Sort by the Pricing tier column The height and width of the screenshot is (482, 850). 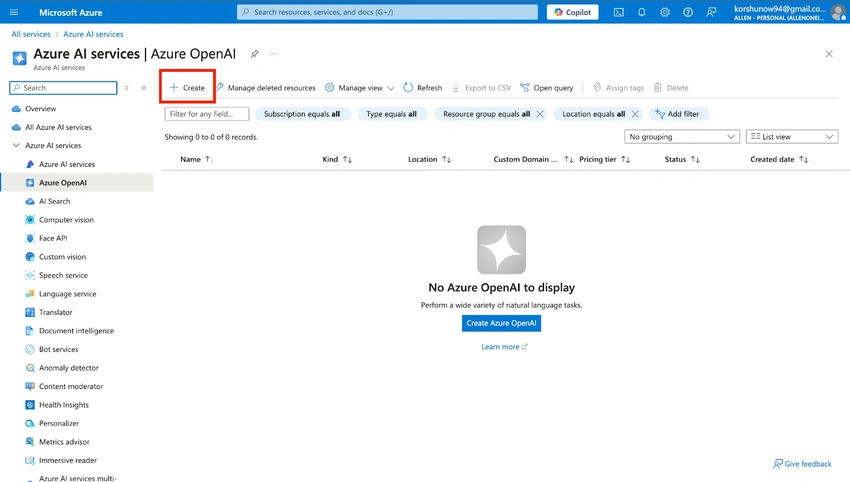(604, 159)
